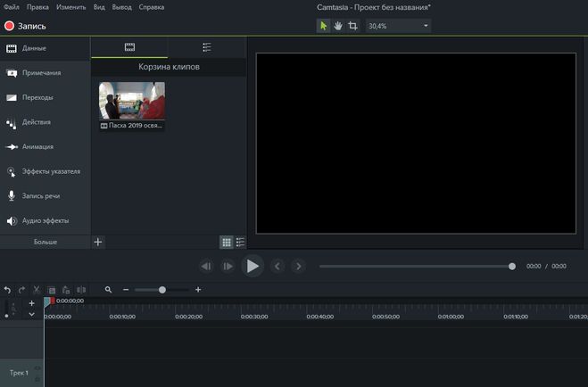The width and height of the screenshot is (588, 387).
Task: Select the hand pan tool
Action: tap(338, 26)
